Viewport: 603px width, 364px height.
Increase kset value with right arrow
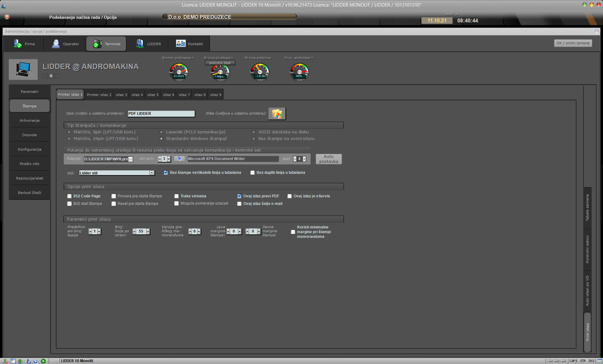tap(304, 159)
